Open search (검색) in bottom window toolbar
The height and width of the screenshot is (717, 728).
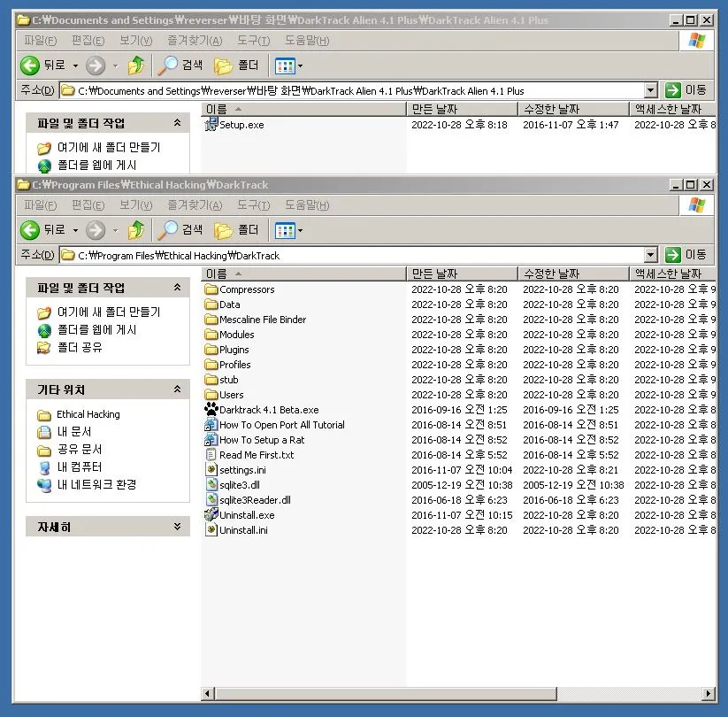180,230
